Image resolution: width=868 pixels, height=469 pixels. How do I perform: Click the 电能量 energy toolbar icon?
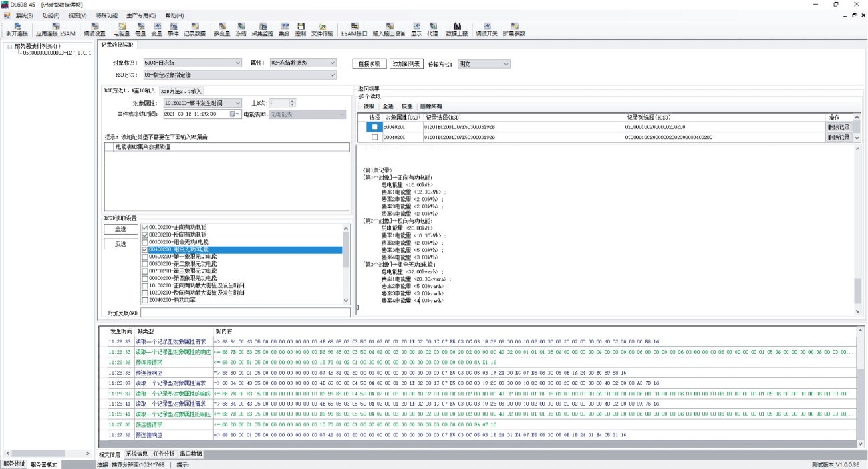click(122, 29)
